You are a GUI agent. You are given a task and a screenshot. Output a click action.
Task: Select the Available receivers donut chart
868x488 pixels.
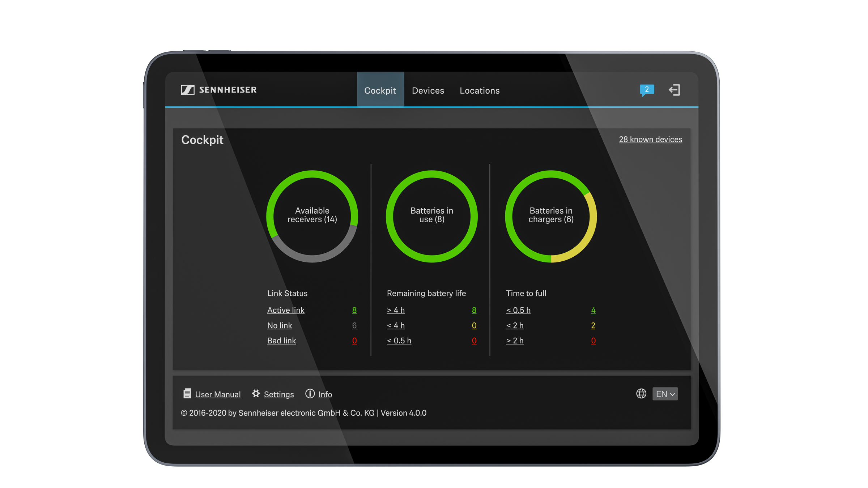point(312,216)
